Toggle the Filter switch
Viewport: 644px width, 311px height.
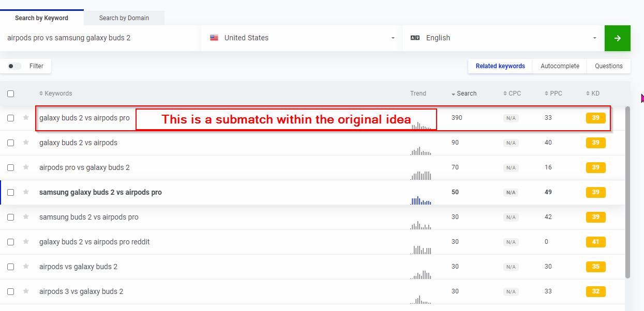coord(14,66)
